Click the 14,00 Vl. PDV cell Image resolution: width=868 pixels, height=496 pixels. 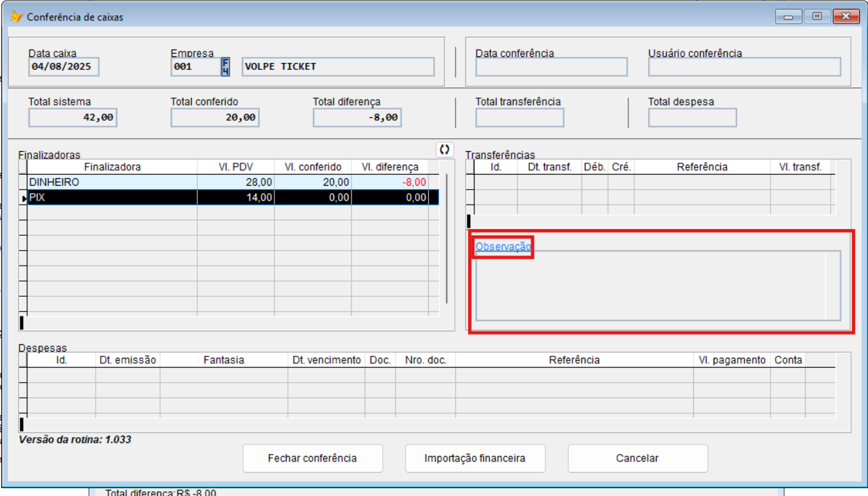236,197
